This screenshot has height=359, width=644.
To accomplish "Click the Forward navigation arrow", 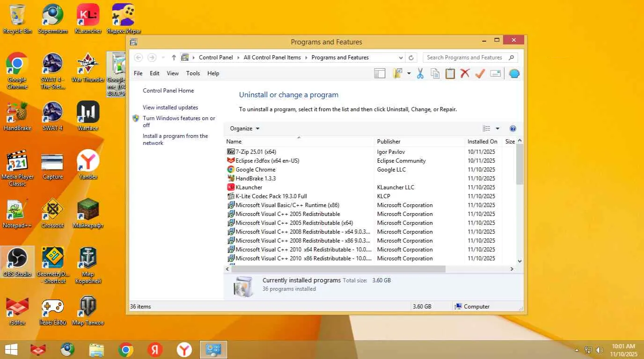I will click(152, 57).
